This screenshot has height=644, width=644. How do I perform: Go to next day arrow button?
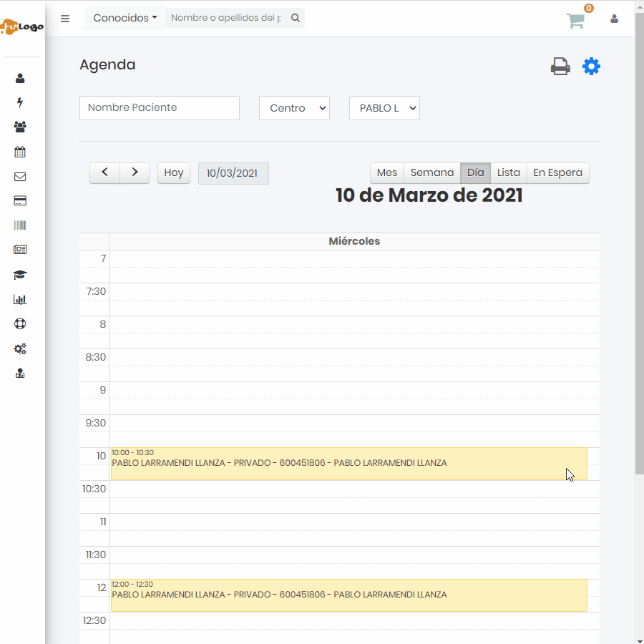(135, 173)
